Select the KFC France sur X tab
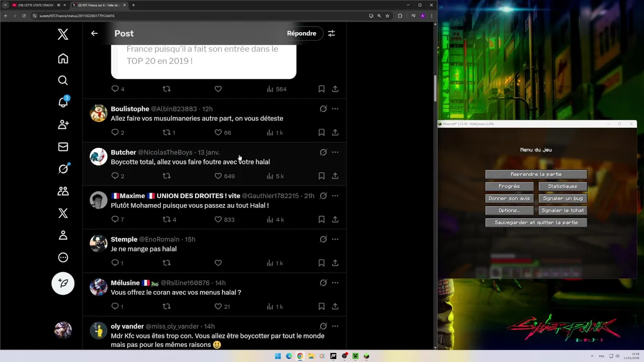Screen dimensions: 644x362 coord(99,5)
